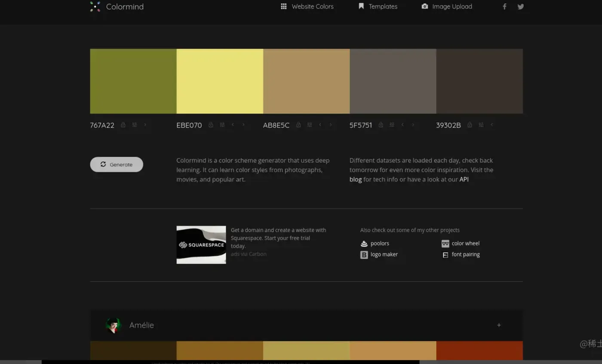Click the poolors icon

pos(364,244)
